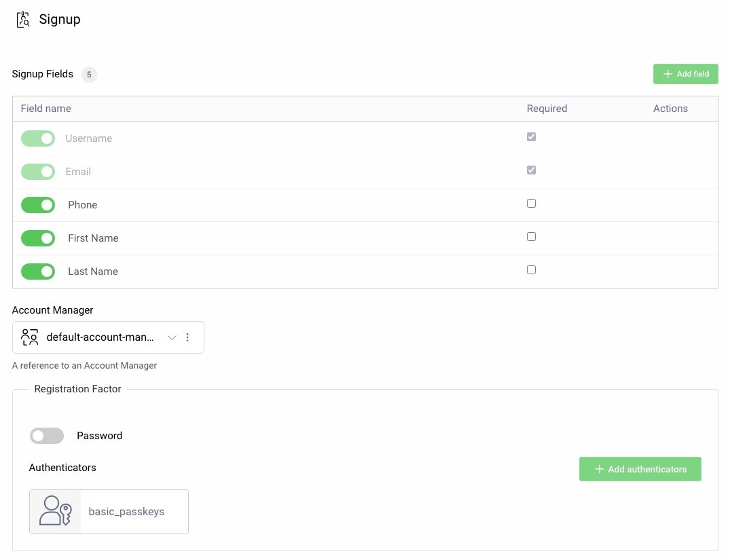Click the plus icon on Add authenticators
730x560 pixels.
598,469
